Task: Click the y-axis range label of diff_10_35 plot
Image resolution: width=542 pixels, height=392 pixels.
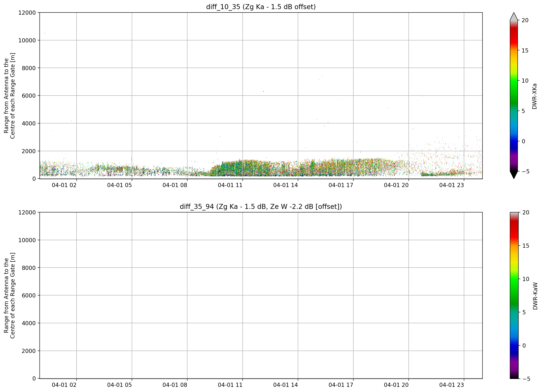Action: point(10,96)
